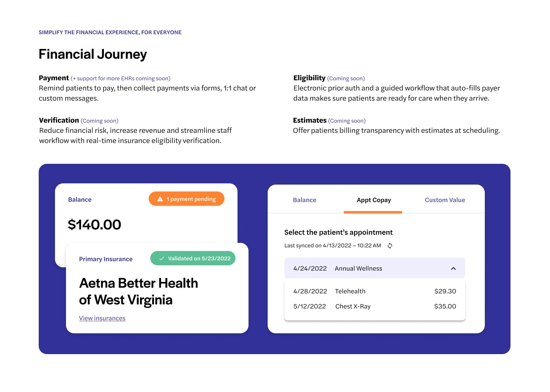The width and height of the screenshot is (550, 392).
Task: Open the 4/24/2022 Annual Wellness dropdown
Action: click(x=375, y=268)
